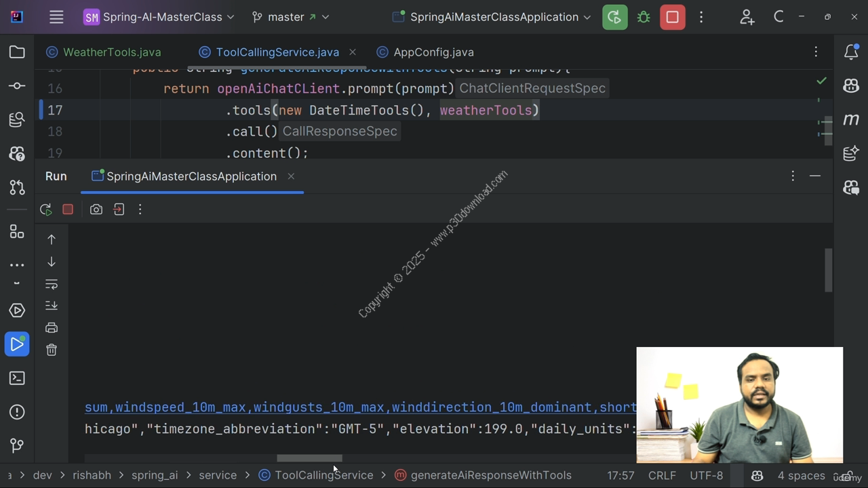Screen dimensions: 868x488
Task: Click the console horizontal scrollbar thumb
Action: click(309, 458)
